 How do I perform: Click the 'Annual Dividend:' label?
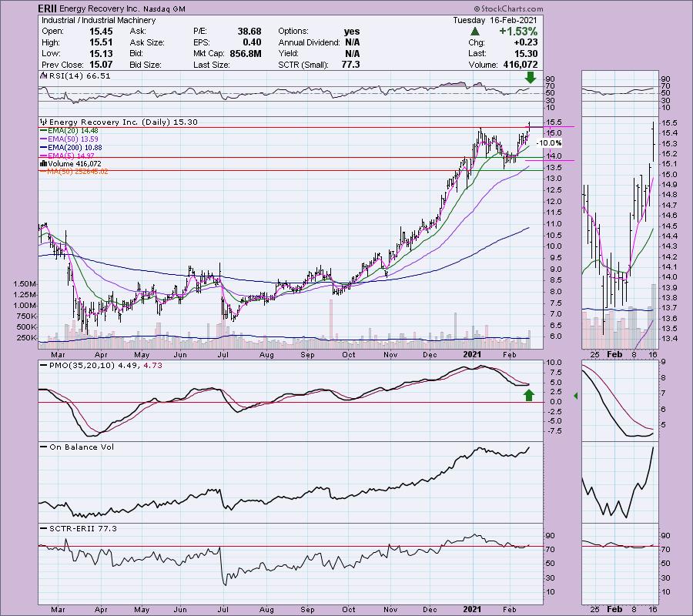point(309,42)
